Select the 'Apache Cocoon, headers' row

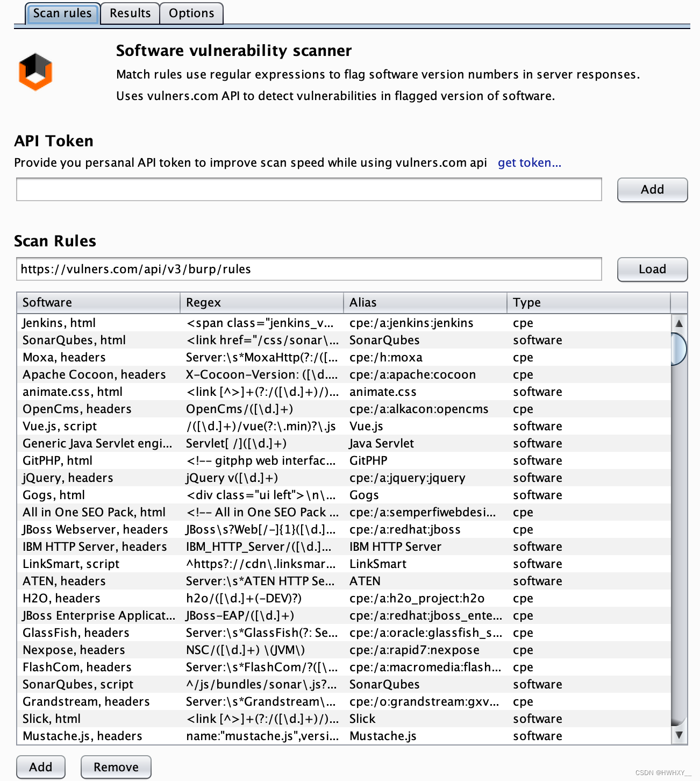click(344, 374)
